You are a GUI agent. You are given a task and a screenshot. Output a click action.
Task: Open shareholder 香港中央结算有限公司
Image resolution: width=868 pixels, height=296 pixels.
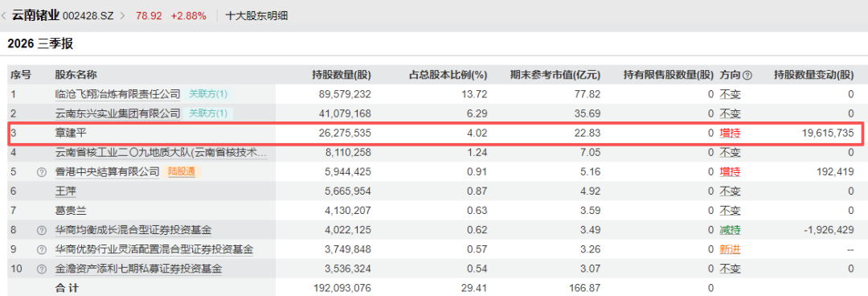[107, 172]
